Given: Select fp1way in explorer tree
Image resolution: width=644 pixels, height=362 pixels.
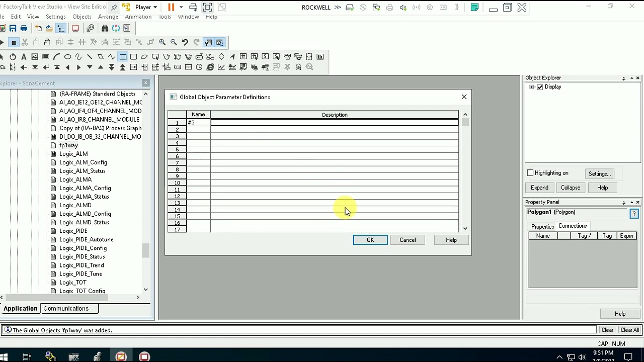Looking at the screenshot, I should coord(68,145).
